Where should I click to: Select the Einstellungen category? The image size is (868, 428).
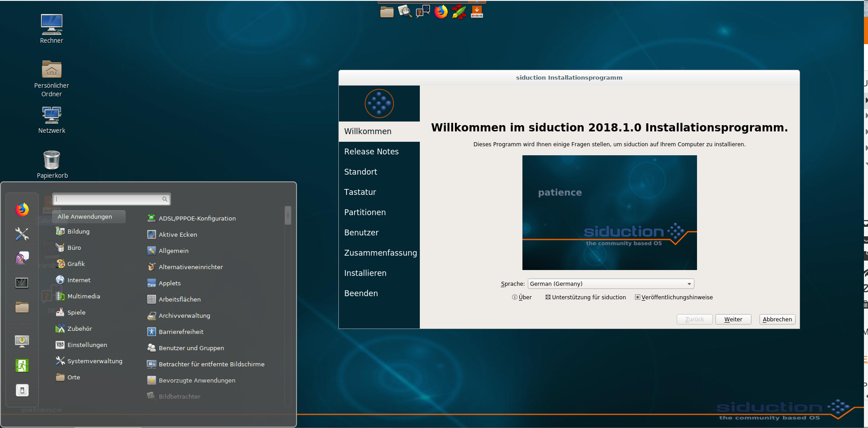(x=81, y=345)
